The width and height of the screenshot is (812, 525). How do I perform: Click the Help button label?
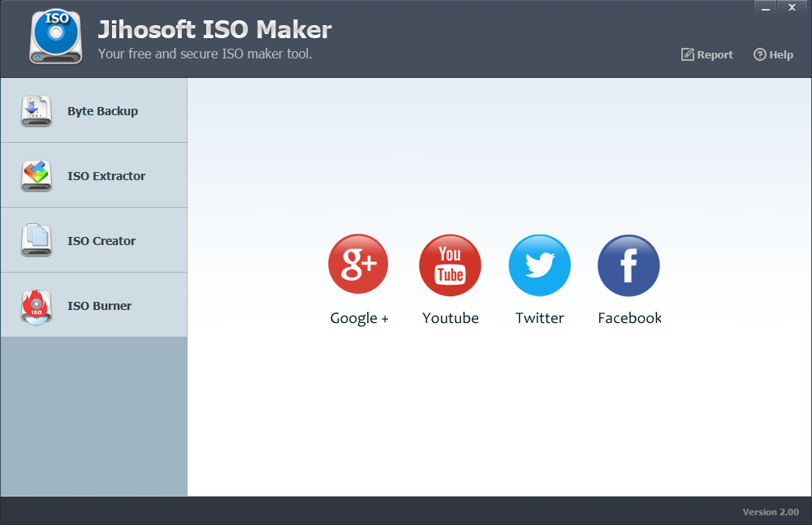point(781,55)
